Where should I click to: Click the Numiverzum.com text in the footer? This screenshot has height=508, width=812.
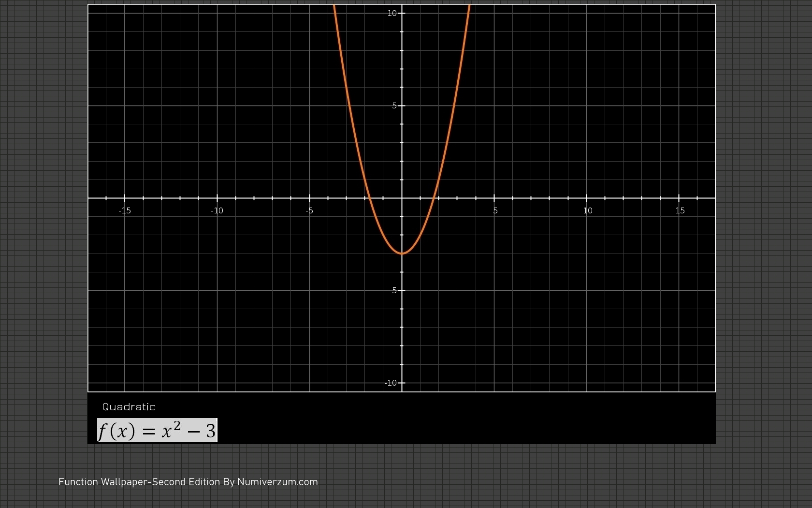277,482
